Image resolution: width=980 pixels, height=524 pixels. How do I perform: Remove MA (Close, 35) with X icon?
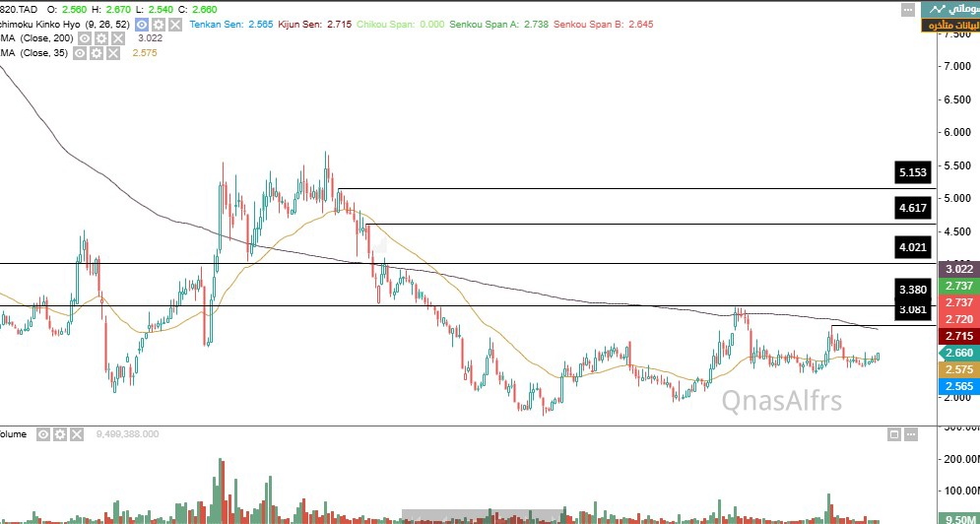[113, 53]
